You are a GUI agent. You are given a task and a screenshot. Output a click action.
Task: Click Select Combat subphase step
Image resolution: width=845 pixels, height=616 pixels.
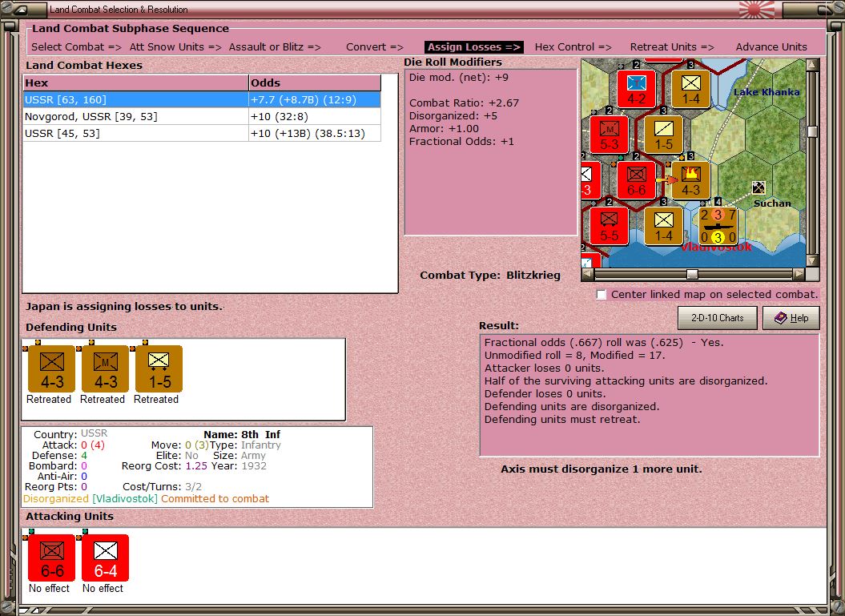click(76, 47)
